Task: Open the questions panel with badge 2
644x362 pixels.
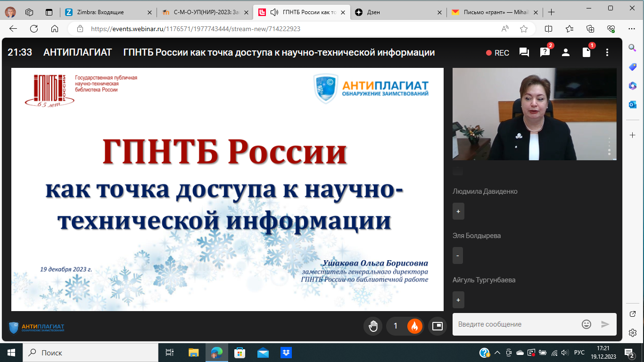Action: pyautogui.click(x=545, y=52)
